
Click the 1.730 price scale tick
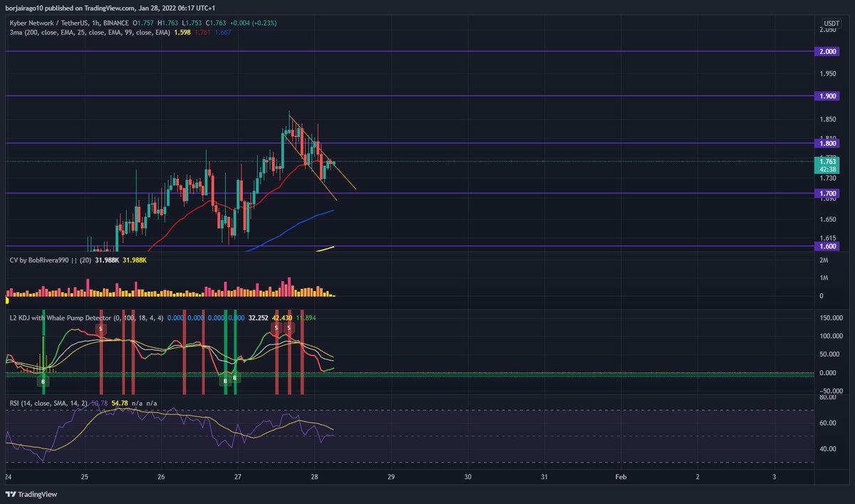[x=828, y=178]
